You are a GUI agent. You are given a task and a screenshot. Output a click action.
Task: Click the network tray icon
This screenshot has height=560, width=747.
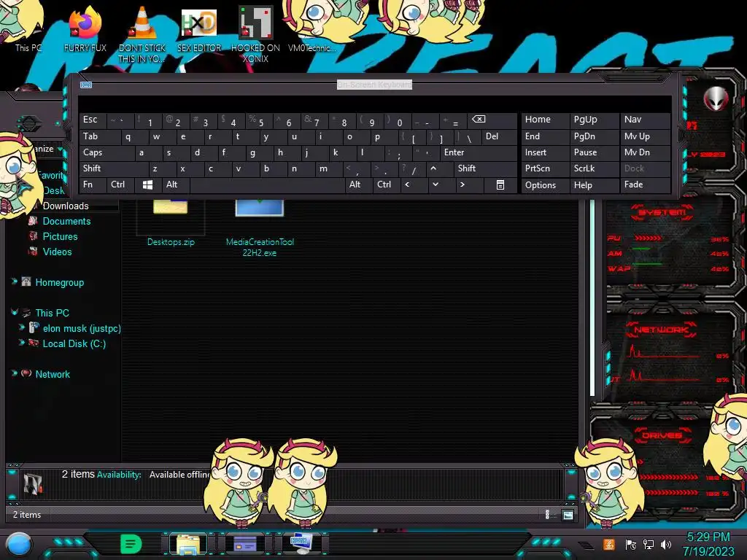648,544
